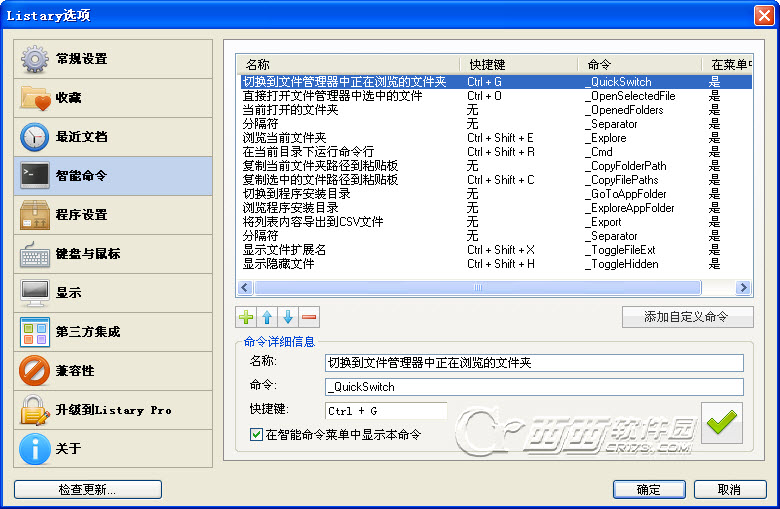Select the row 将列表内容导出到CSV文件

[x=496, y=222]
